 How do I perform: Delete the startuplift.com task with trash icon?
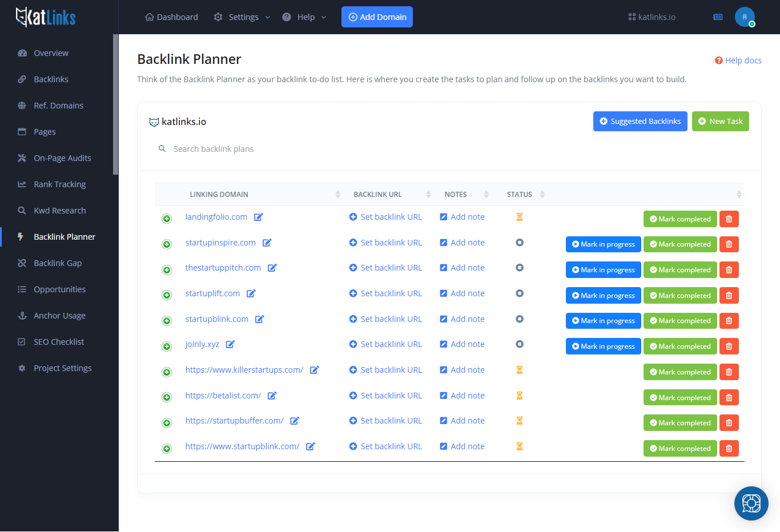(729, 296)
